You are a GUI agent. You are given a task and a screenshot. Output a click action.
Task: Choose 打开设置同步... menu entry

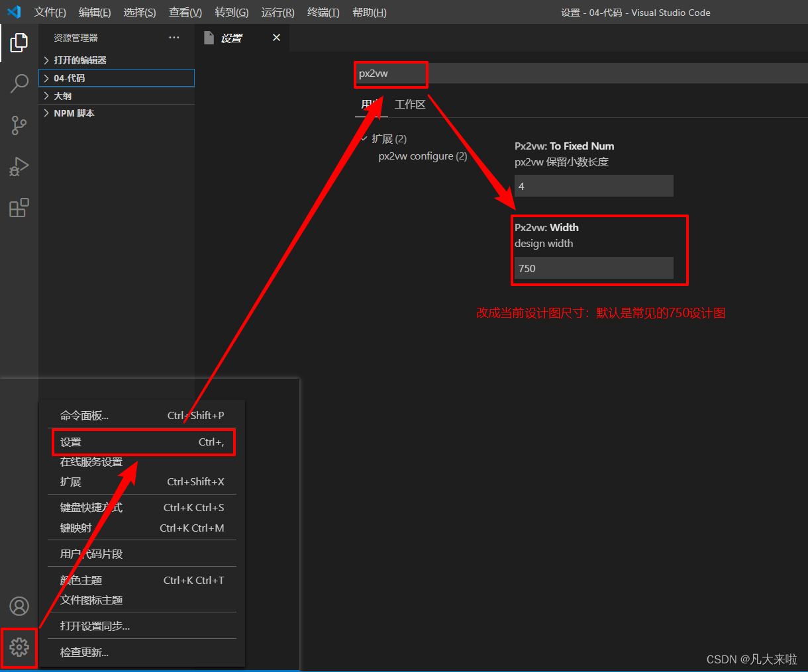(x=142, y=626)
